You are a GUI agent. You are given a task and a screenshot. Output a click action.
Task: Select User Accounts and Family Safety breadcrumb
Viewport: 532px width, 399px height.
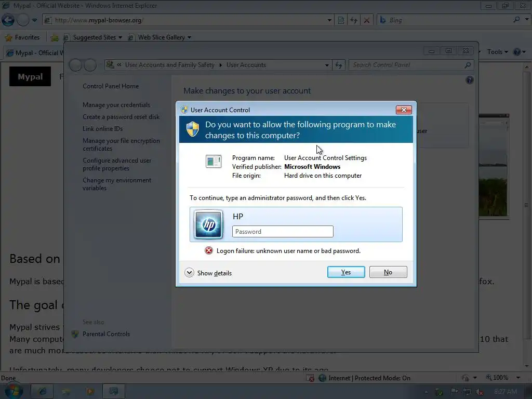(x=170, y=65)
